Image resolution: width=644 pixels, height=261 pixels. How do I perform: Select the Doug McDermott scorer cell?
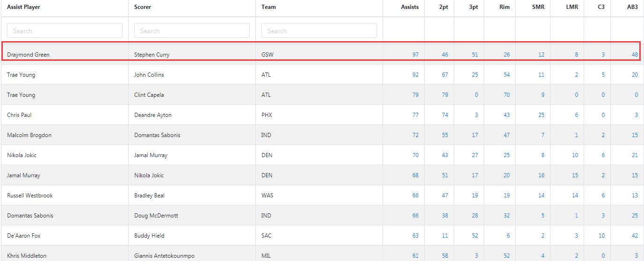(192, 216)
